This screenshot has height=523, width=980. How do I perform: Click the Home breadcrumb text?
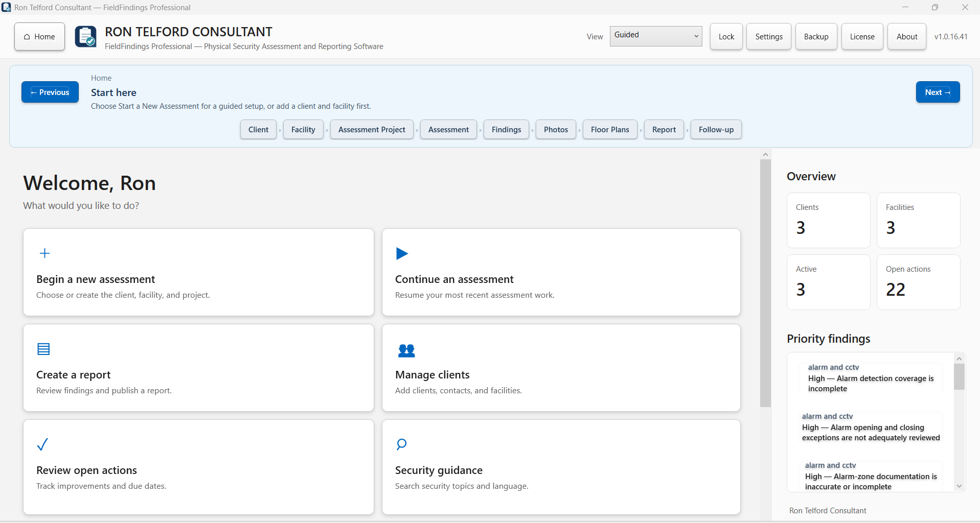101,78
